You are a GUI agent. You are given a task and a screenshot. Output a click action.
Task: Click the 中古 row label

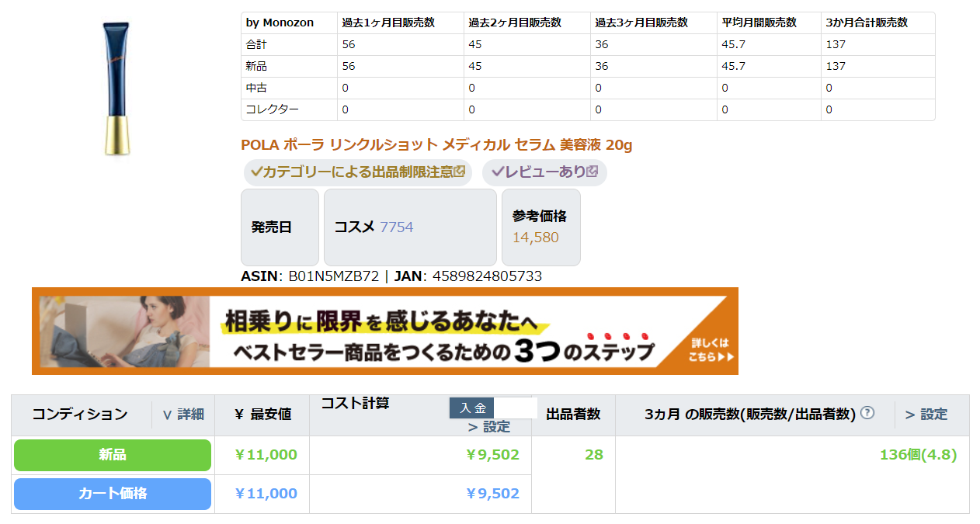[x=256, y=88]
